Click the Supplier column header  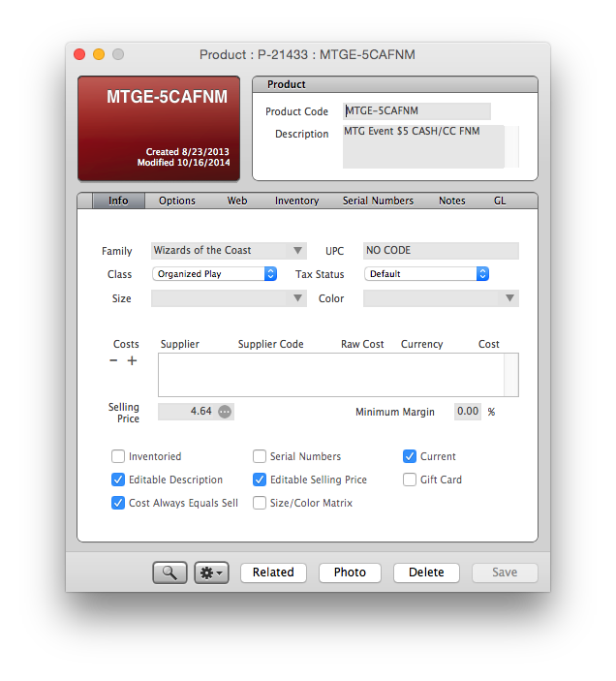(x=180, y=344)
